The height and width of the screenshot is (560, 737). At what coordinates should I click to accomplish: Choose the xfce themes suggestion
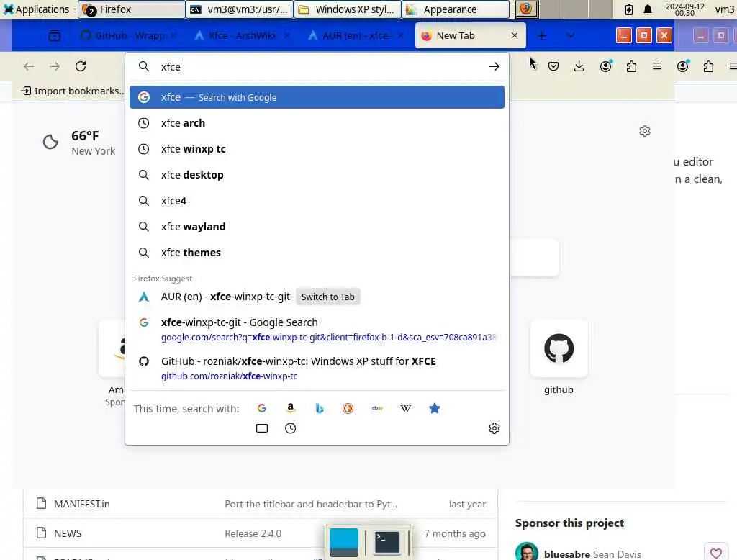pos(317,253)
